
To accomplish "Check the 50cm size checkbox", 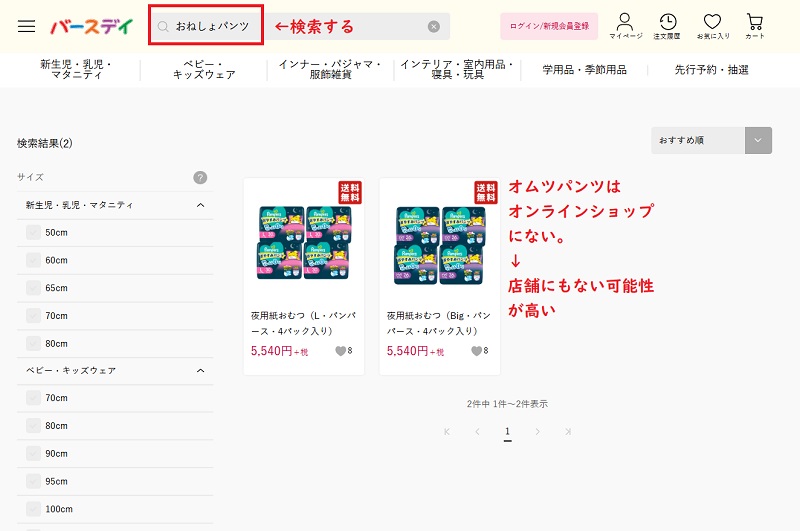I will coord(34,232).
